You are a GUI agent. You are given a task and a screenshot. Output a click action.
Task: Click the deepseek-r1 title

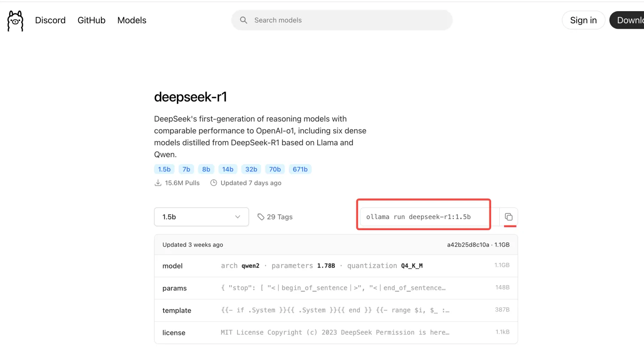pyautogui.click(x=190, y=97)
